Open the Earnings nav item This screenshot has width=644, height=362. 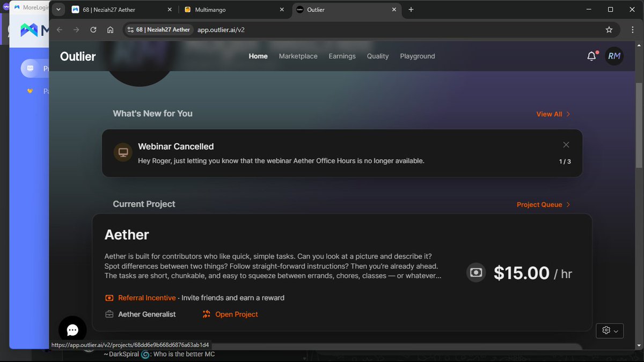(x=342, y=56)
